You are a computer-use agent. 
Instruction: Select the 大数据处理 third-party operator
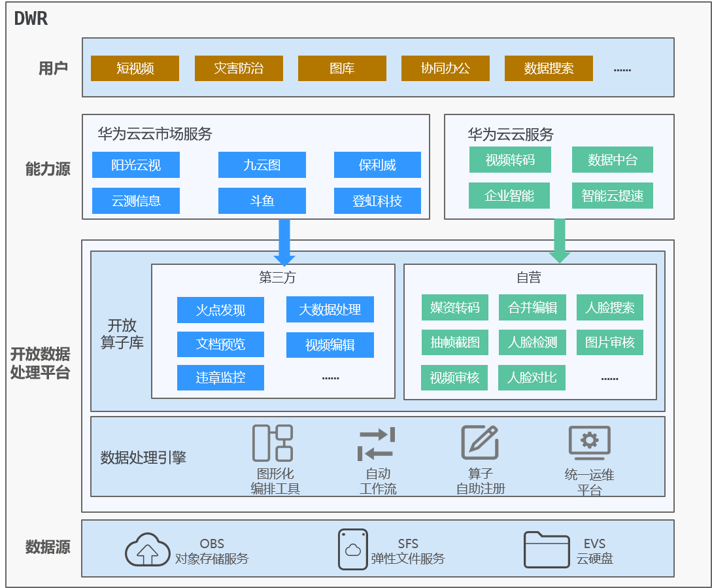coord(330,309)
